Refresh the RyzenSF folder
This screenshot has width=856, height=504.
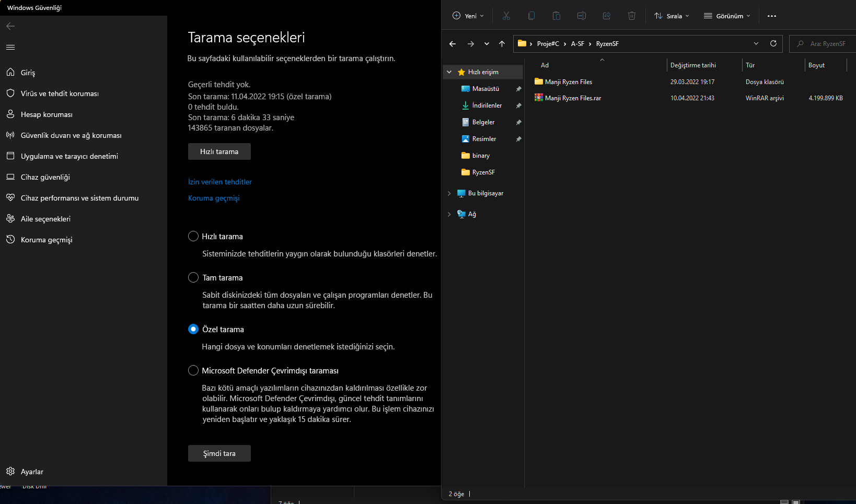click(773, 43)
